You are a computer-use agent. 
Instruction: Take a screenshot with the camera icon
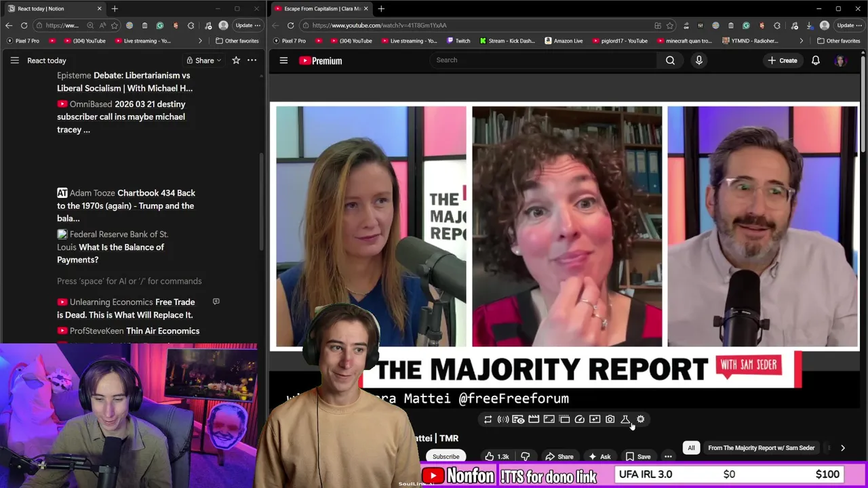coord(610,420)
